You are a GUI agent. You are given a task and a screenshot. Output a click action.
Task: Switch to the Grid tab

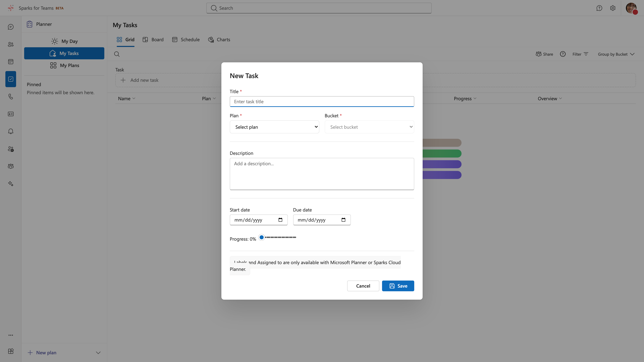(125, 40)
